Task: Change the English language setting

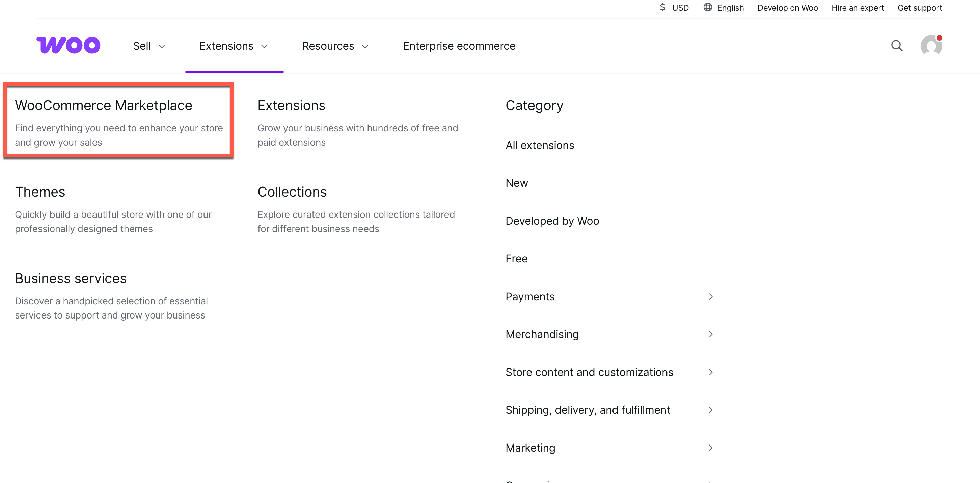Action: pos(730,8)
